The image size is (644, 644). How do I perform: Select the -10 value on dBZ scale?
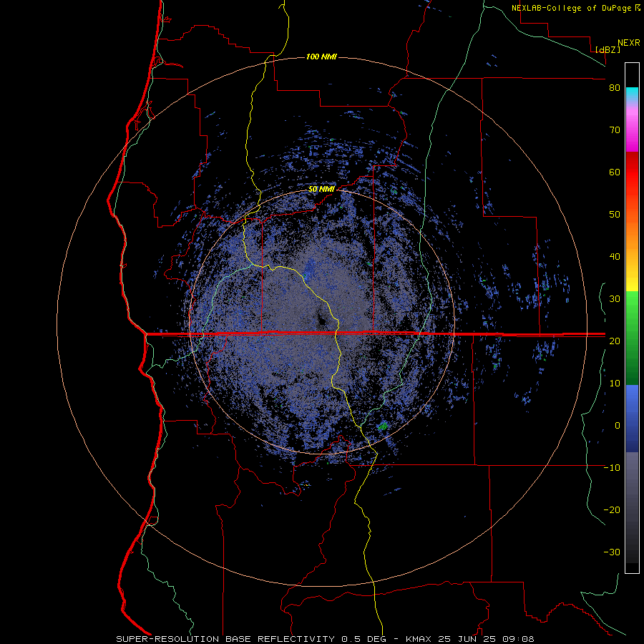point(612,467)
